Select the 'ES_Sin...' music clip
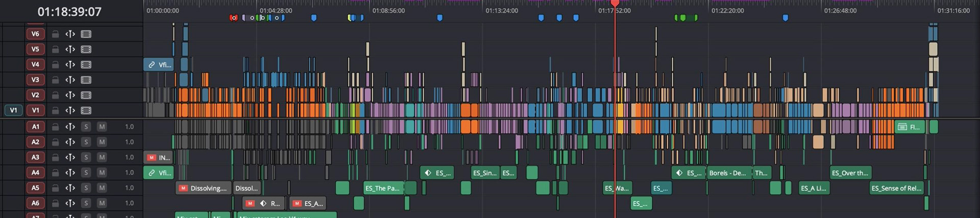The height and width of the screenshot is (218, 980). coord(485,173)
